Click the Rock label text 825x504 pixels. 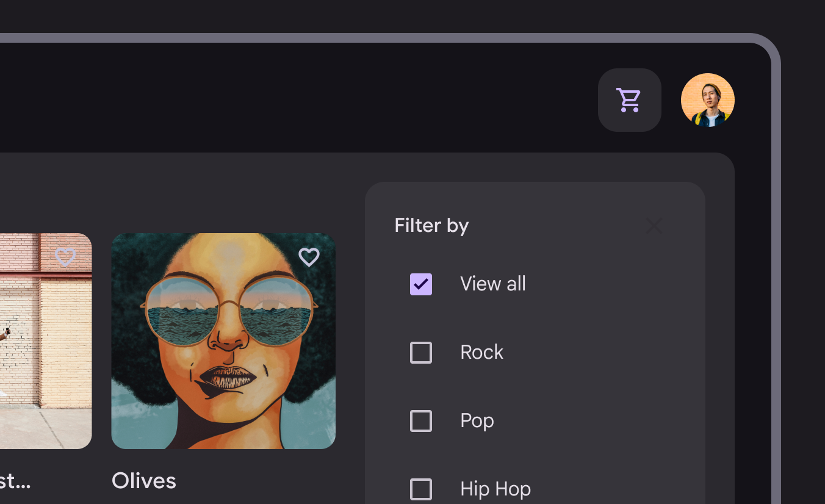(481, 352)
